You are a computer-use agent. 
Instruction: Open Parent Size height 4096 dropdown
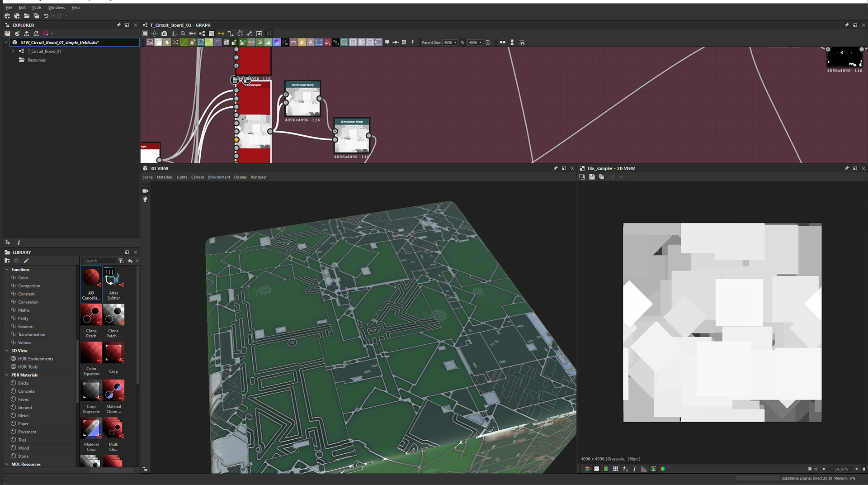click(475, 43)
